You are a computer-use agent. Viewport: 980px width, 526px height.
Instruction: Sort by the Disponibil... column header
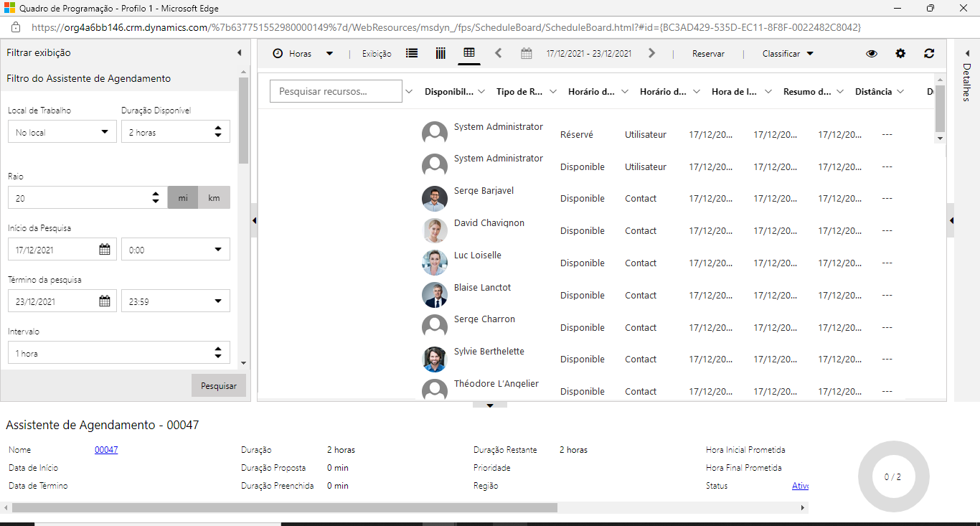[449, 92]
